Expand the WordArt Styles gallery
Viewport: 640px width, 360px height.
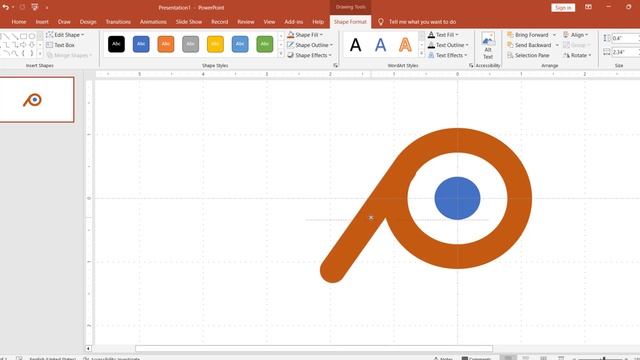tap(422, 53)
